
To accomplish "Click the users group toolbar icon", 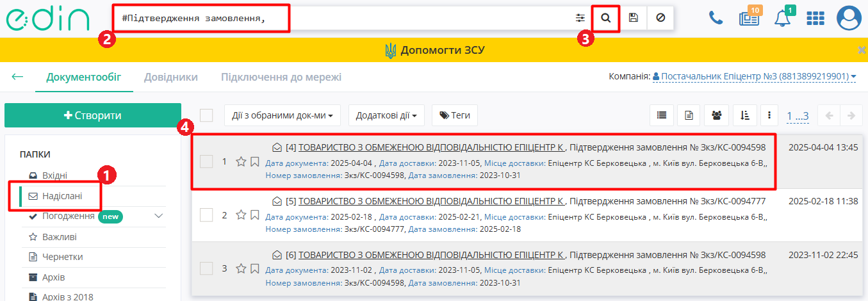I will point(716,115).
